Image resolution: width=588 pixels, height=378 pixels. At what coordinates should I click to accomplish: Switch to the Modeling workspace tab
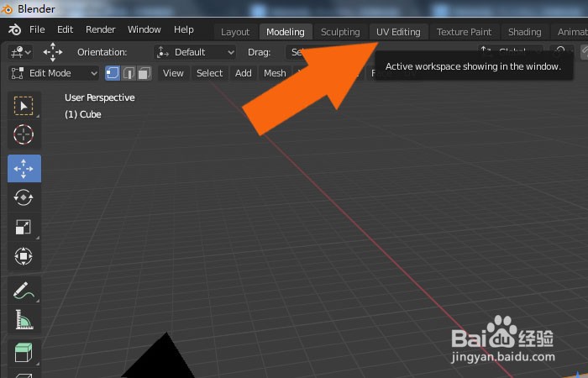click(x=286, y=32)
